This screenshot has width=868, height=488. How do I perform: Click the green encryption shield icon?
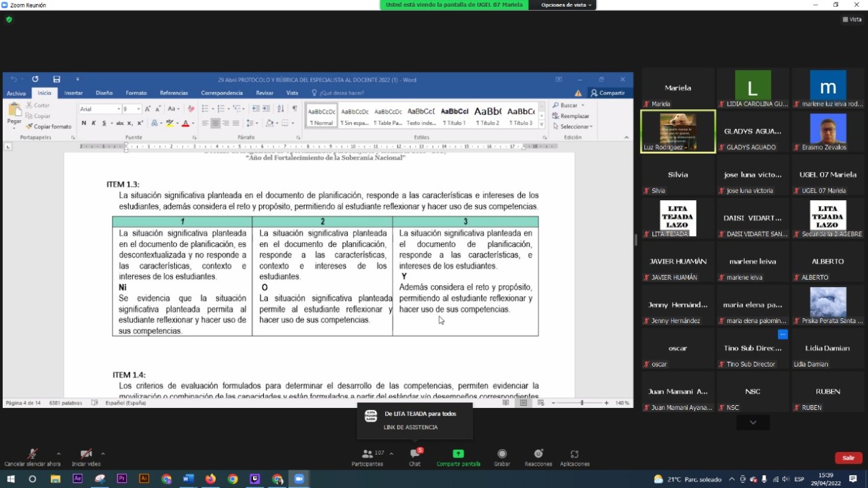[9, 20]
